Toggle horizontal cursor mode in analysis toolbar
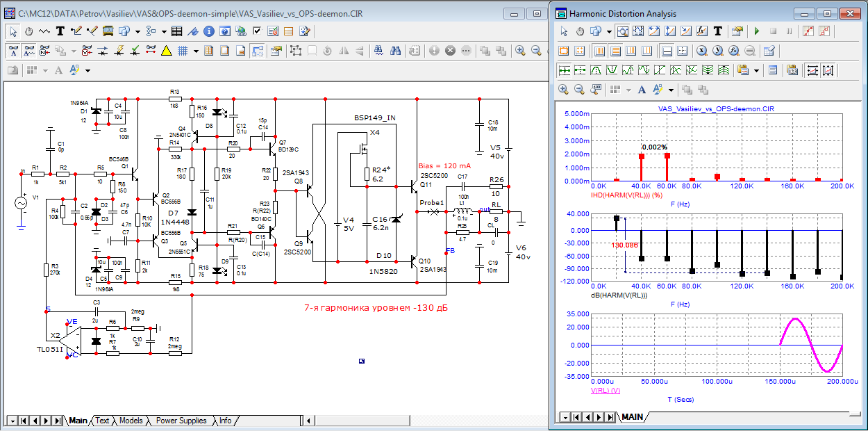This screenshot has width=868, height=431. [x=667, y=51]
